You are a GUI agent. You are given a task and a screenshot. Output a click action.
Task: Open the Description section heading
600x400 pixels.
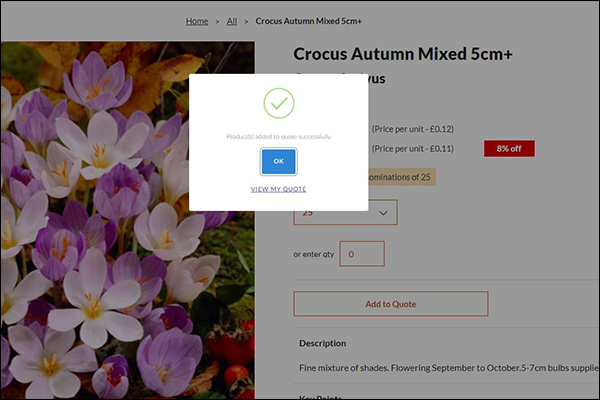coord(323,343)
